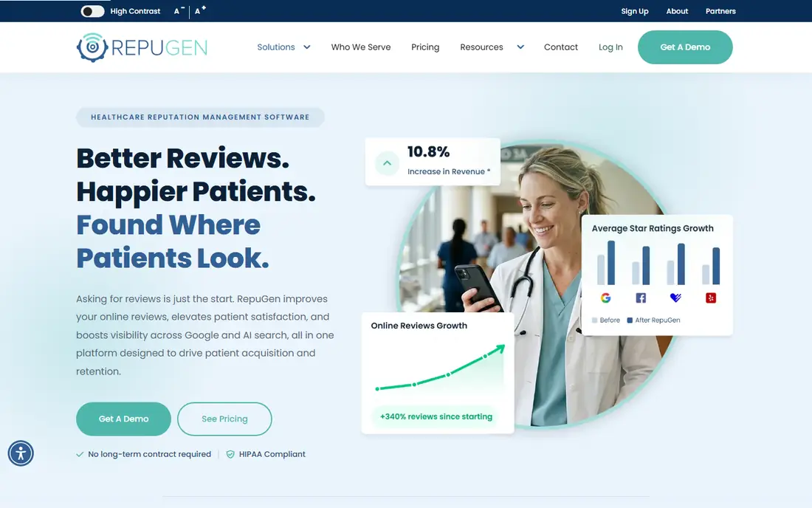Click the Yelp icon in ratings chart
Screen dimensions: 812x508
711,298
